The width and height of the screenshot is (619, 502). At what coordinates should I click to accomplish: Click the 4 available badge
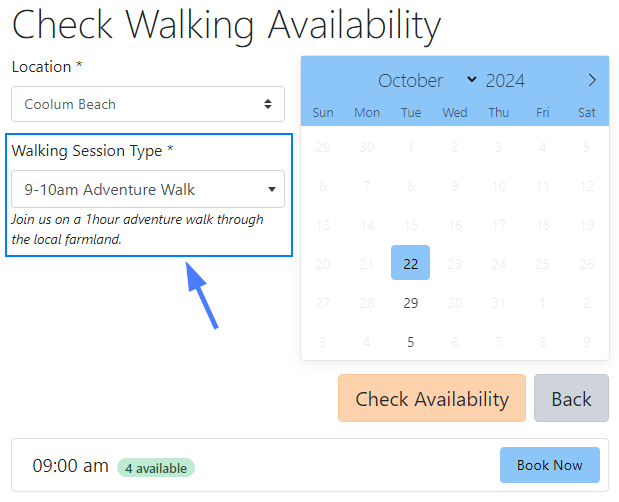tap(156, 467)
